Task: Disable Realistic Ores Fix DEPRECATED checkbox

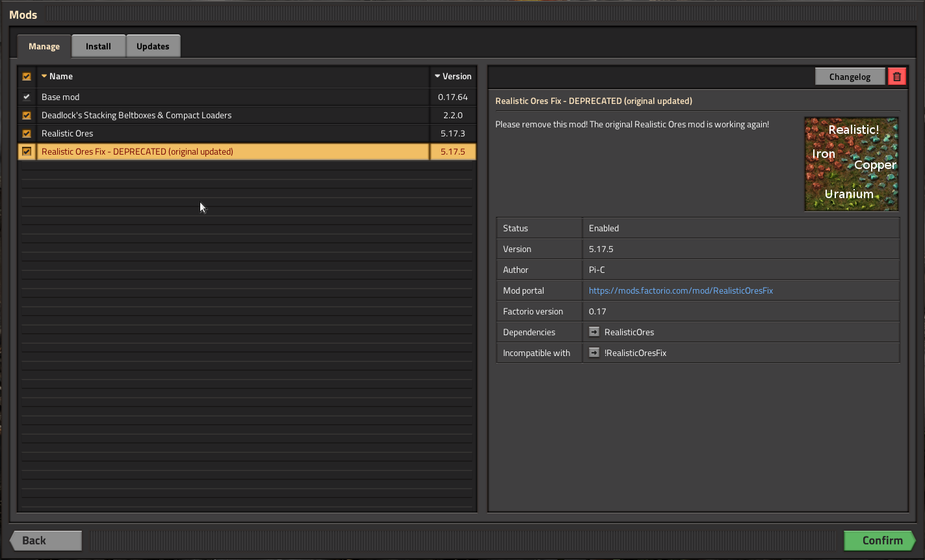Action: [27, 151]
